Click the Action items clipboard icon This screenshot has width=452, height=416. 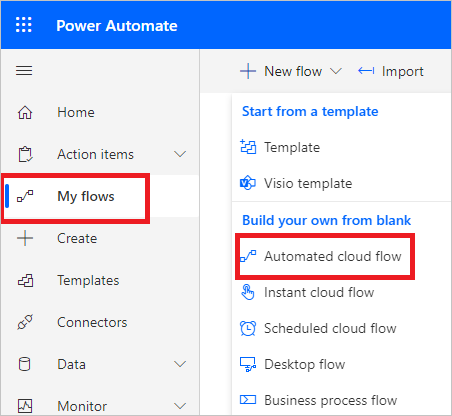(x=25, y=154)
